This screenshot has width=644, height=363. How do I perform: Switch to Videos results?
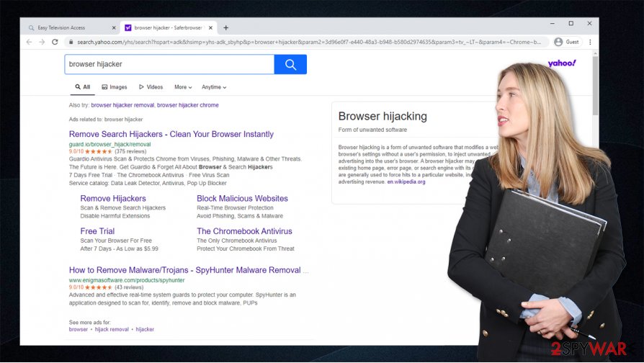(x=151, y=87)
